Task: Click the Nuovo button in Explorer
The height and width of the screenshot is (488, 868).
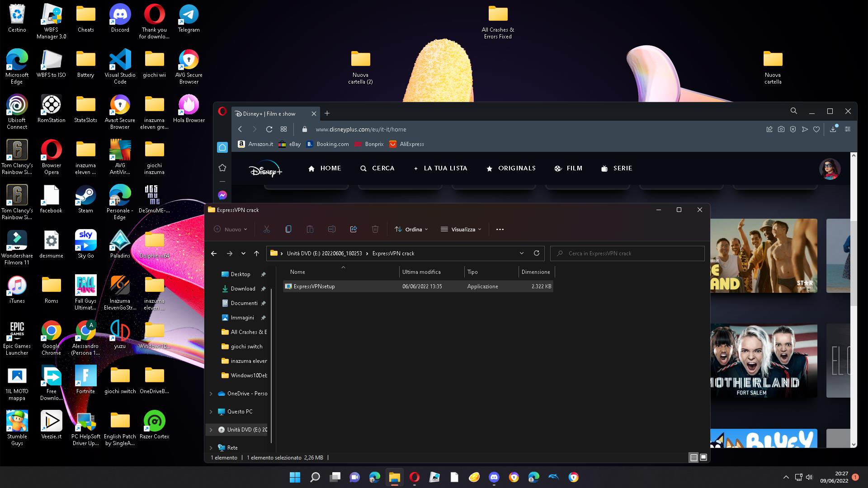Action: (x=231, y=230)
